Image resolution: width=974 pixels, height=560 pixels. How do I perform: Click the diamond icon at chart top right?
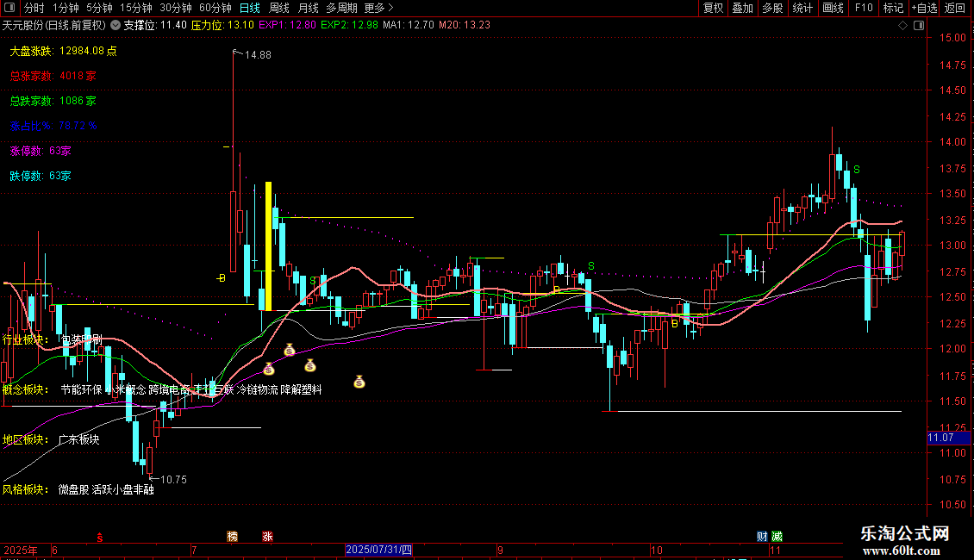coord(903,25)
